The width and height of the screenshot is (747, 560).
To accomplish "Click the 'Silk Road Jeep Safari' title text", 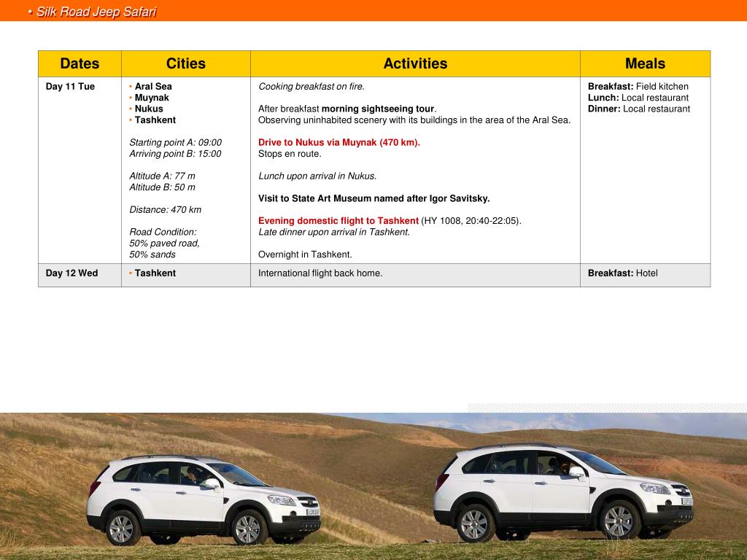I will click(96, 12).
